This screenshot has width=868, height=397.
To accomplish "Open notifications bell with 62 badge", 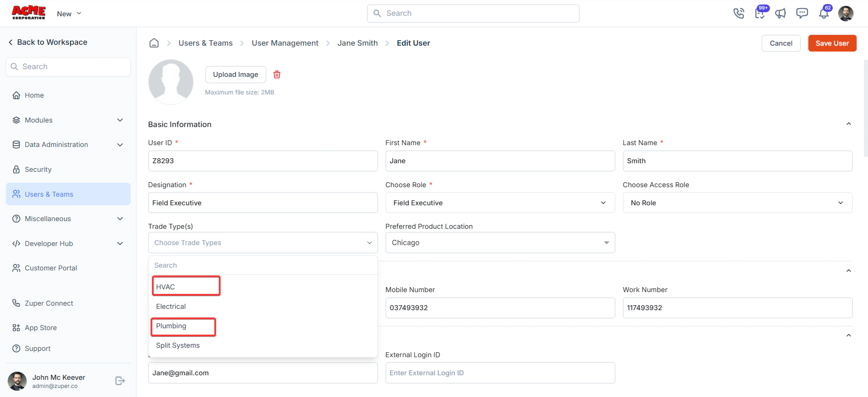I will (824, 14).
